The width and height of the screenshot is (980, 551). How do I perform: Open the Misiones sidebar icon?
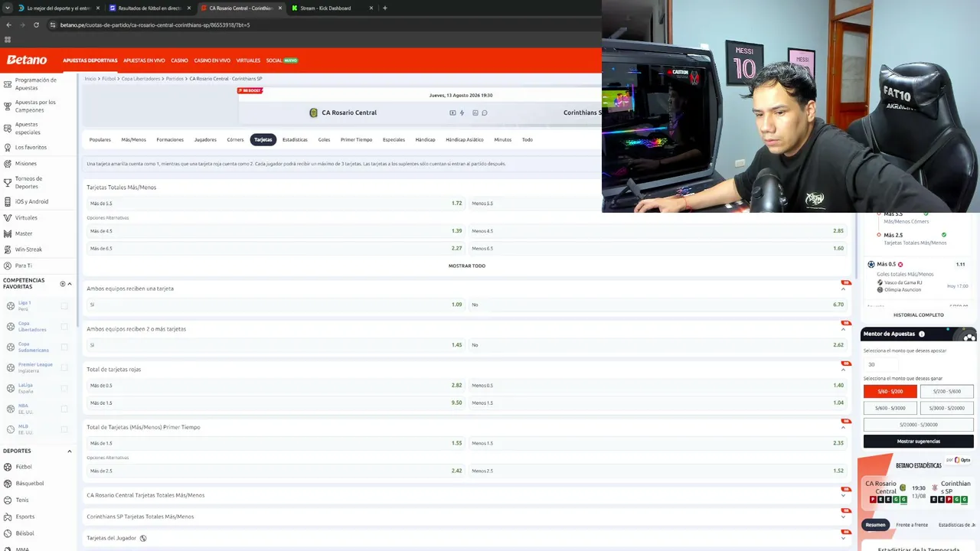[7, 163]
